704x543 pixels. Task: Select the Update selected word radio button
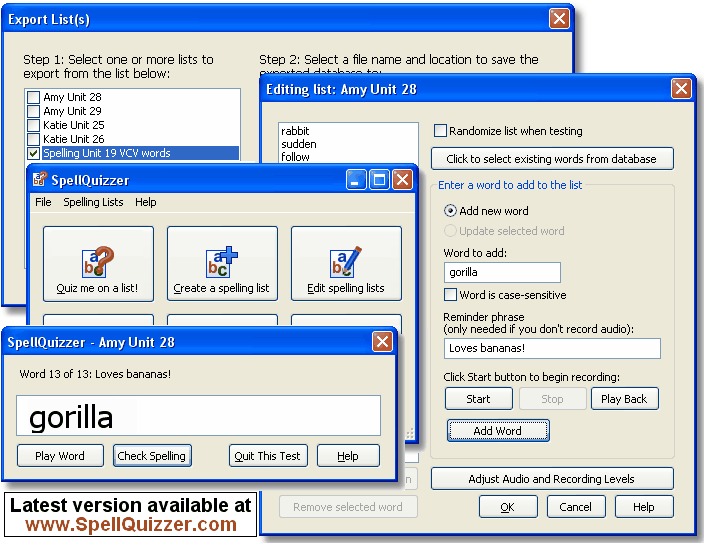[x=450, y=230]
